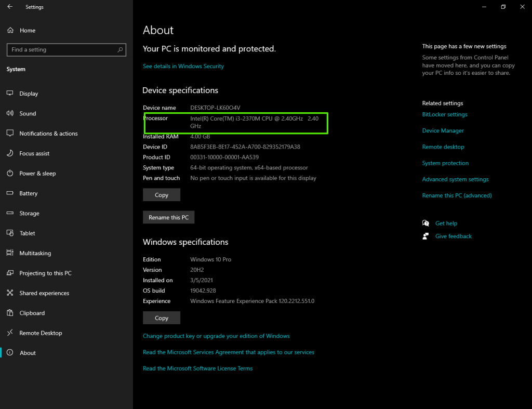Click the Remote Desktop icon
Screen dimensions: 532x409
click(x=10, y=333)
